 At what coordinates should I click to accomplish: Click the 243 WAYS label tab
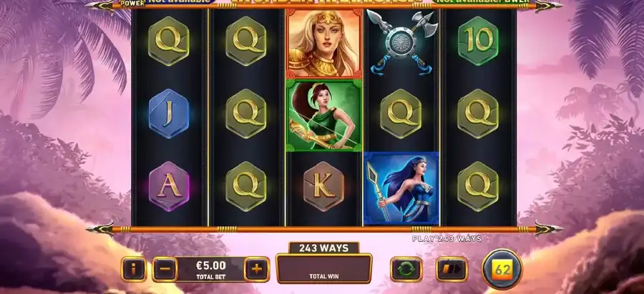(x=324, y=248)
